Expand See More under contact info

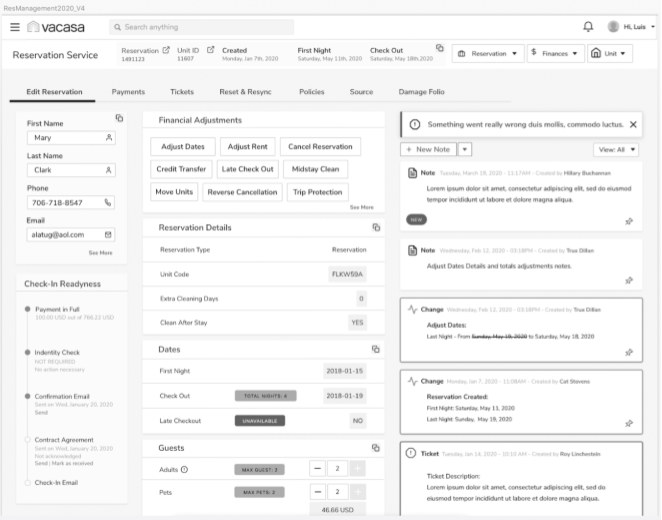click(100, 252)
